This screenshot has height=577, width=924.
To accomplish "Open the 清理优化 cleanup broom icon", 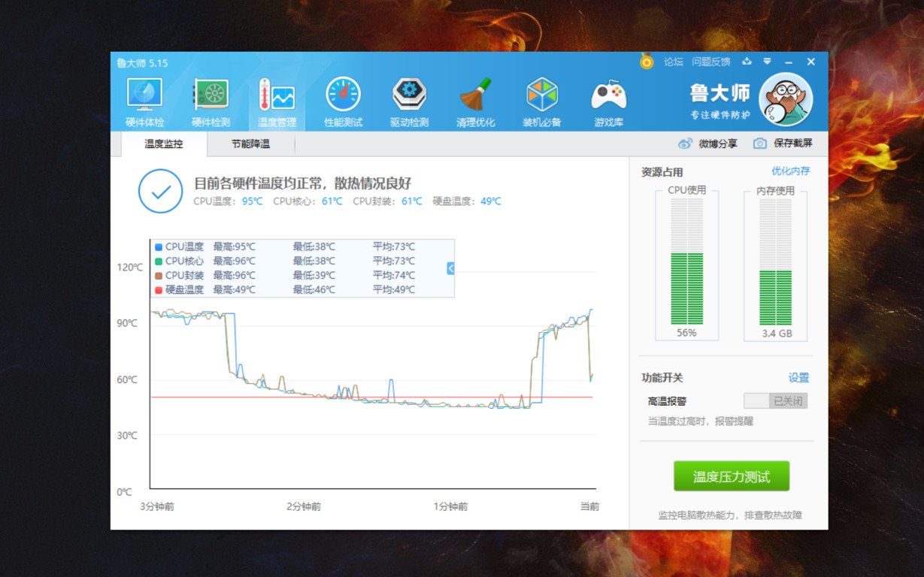I will tap(475, 98).
